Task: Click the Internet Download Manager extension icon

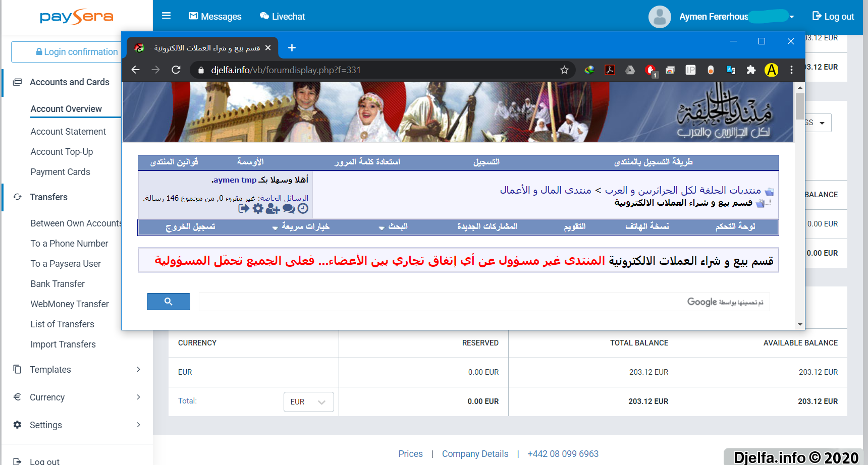Action: point(589,70)
